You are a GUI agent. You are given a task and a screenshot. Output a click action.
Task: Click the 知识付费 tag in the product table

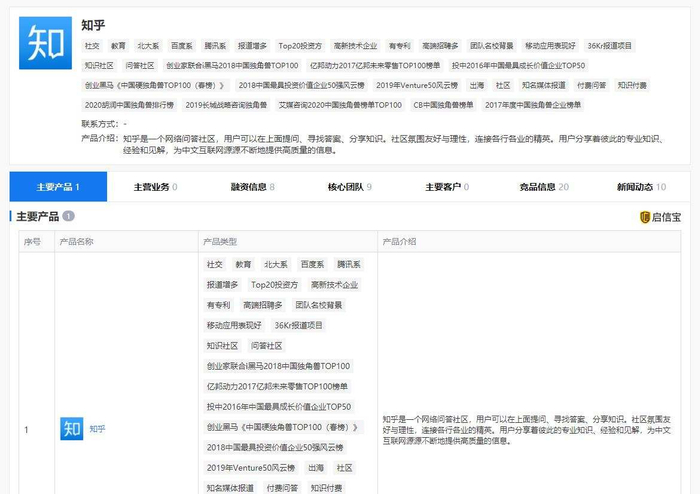326,488
